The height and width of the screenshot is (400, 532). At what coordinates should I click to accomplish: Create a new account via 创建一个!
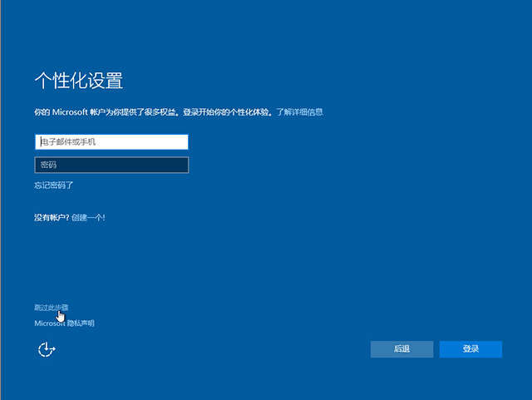88,217
